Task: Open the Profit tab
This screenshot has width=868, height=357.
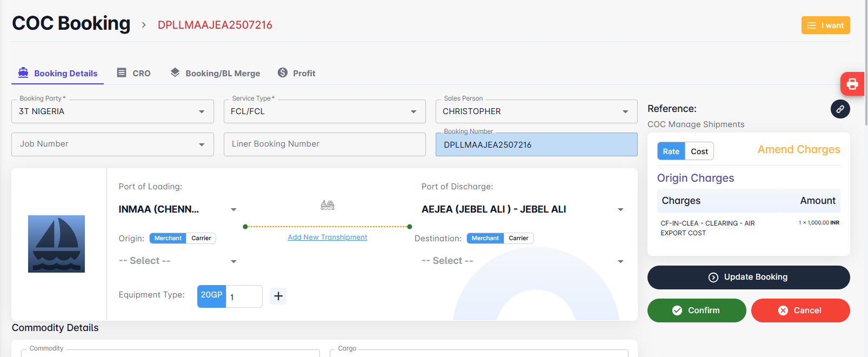Action: click(297, 73)
